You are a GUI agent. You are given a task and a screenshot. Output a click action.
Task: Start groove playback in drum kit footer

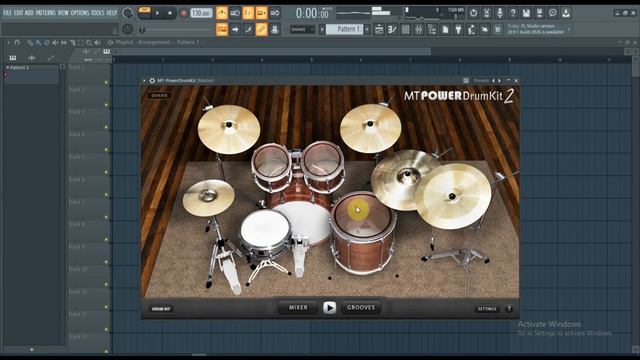point(329,307)
